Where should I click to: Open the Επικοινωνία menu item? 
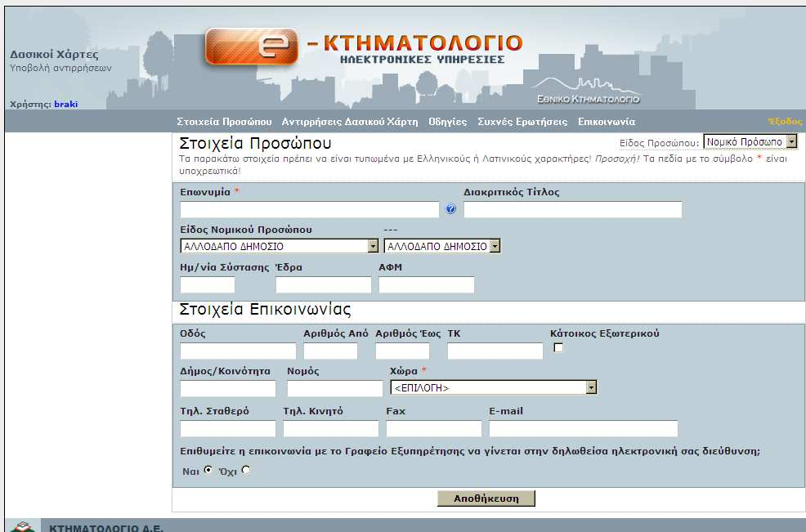(607, 122)
